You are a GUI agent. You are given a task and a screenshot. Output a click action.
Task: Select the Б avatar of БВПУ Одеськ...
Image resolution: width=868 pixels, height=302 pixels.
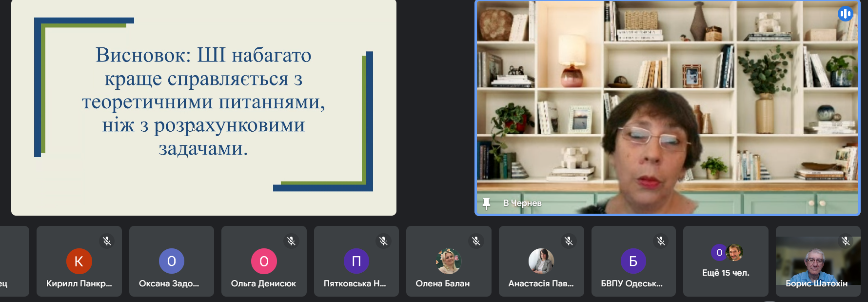(x=633, y=261)
